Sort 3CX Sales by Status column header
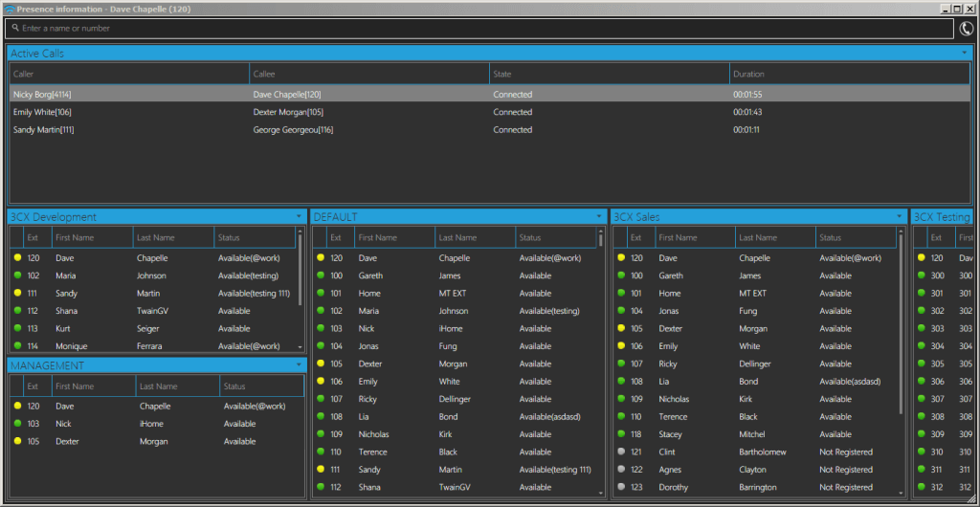 pyautogui.click(x=856, y=238)
